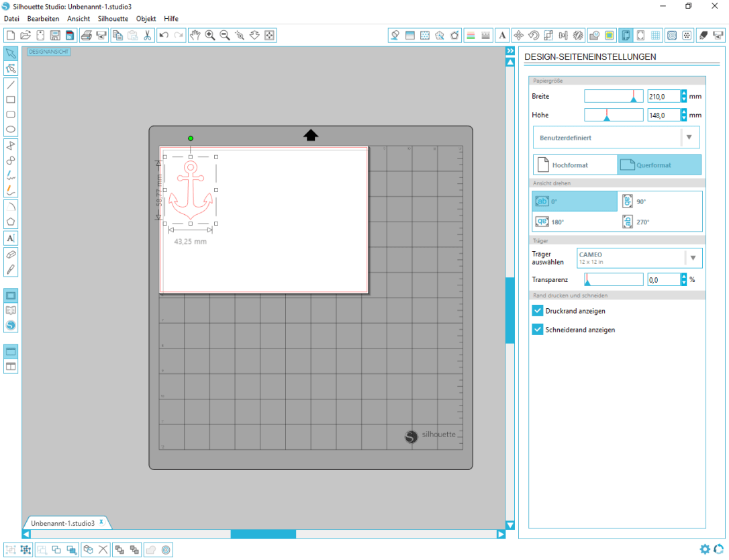Open the Benutzerdefiniert paper size dropdown

(689, 137)
